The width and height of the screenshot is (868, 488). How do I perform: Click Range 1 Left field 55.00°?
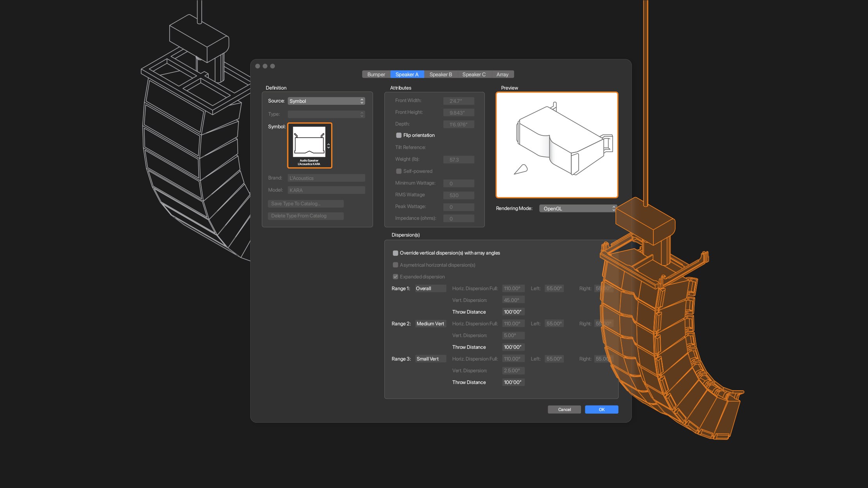click(x=554, y=288)
